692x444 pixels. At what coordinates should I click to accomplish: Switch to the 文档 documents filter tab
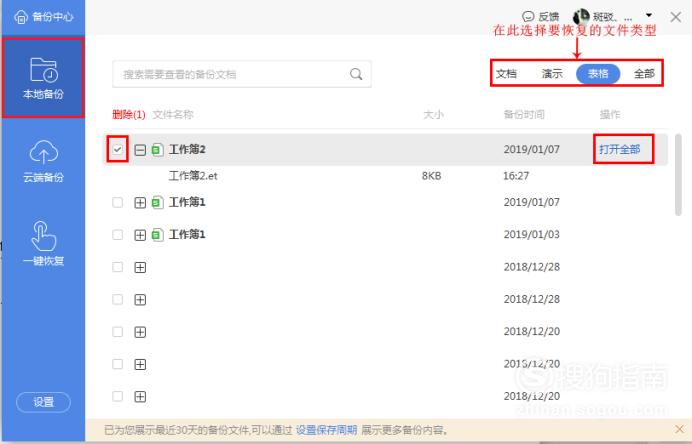(x=506, y=74)
